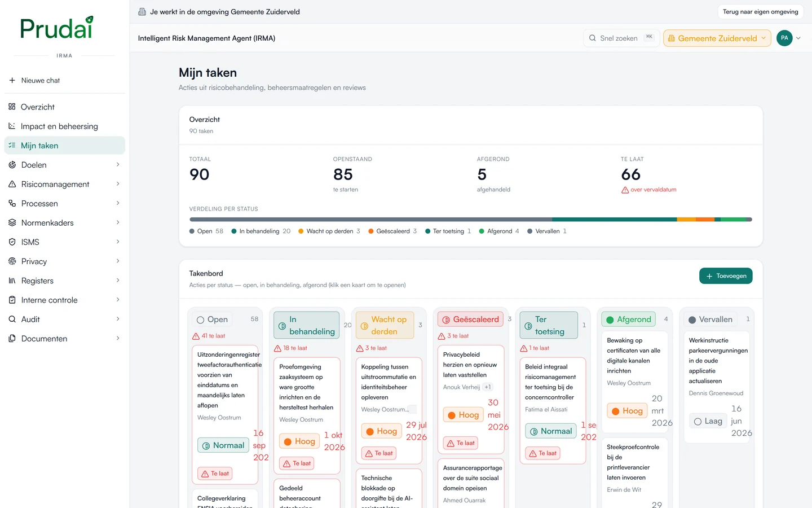812x508 pixels.
Task: Expand the Registers chevron
Action: (x=118, y=281)
